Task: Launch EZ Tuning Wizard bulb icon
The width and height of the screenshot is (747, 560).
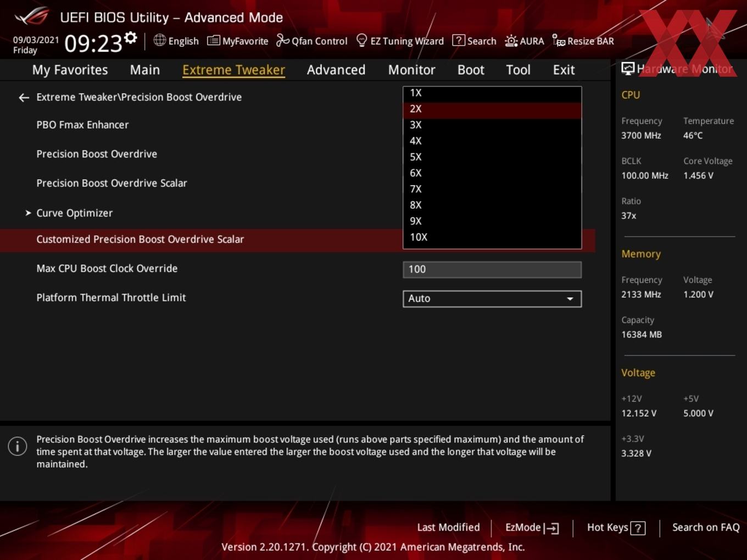Action: 361,40
